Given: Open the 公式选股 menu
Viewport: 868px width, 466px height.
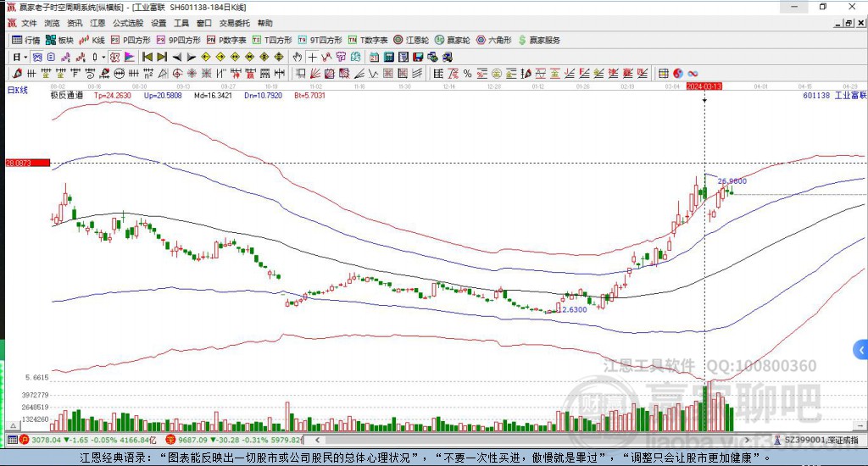Looking at the screenshot, I should pyautogui.click(x=128, y=23).
